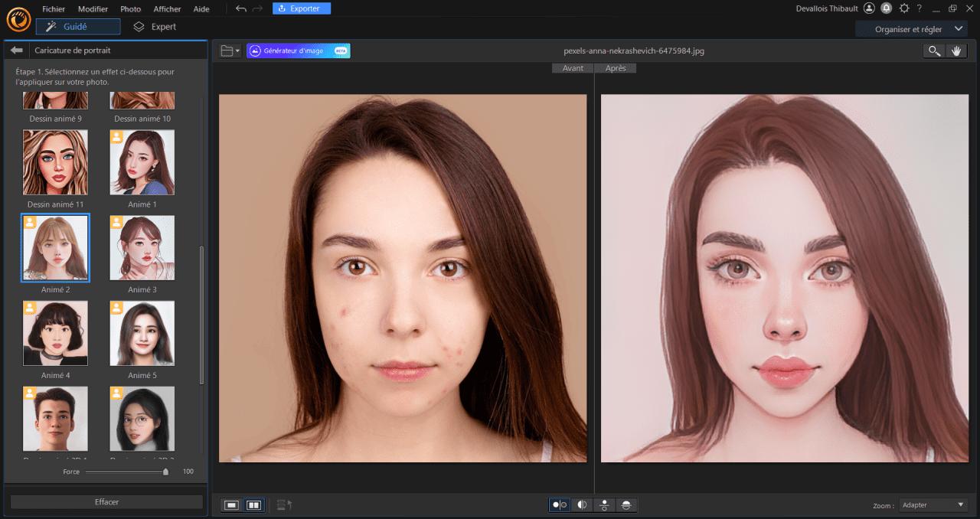
Task: Click the Exporter button
Action: tap(301, 8)
